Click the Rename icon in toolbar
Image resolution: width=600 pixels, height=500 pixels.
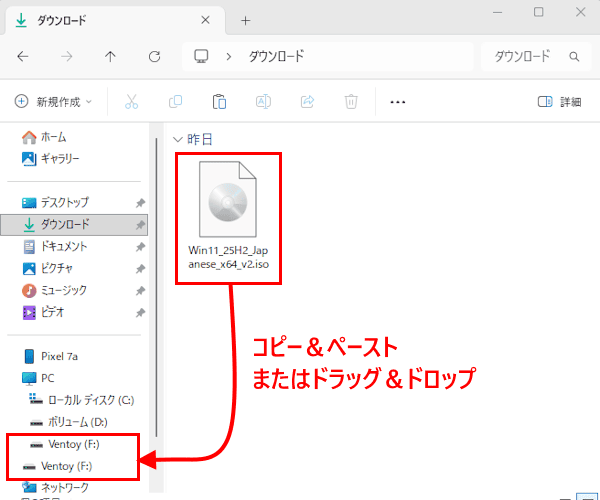(x=263, y=102)
